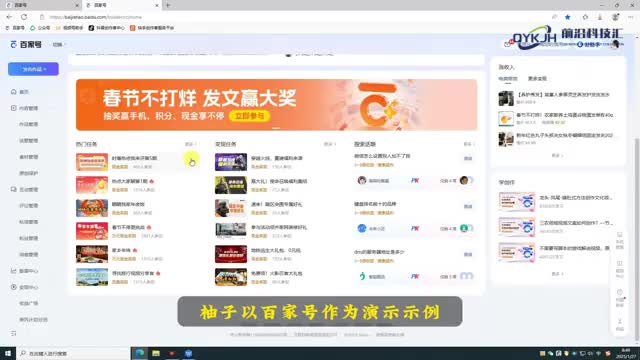Select the second tab under 获收入
Viewport: 640px width, 360px height.
(537, 79)
